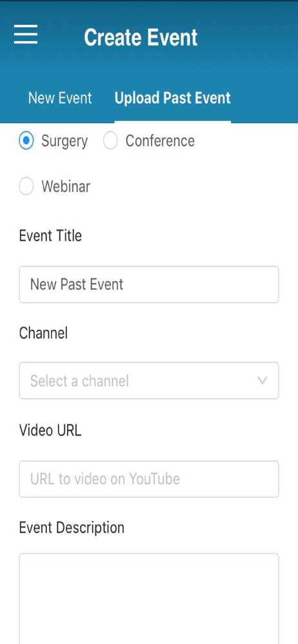Click the Conference option label text

tap(160, 141)
